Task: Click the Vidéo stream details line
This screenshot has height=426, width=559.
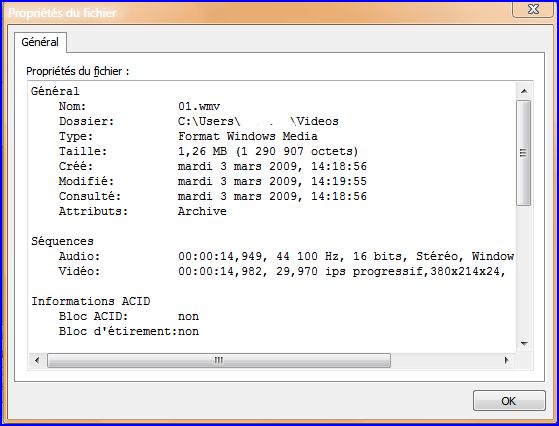Action: click(x=342, y=271)
